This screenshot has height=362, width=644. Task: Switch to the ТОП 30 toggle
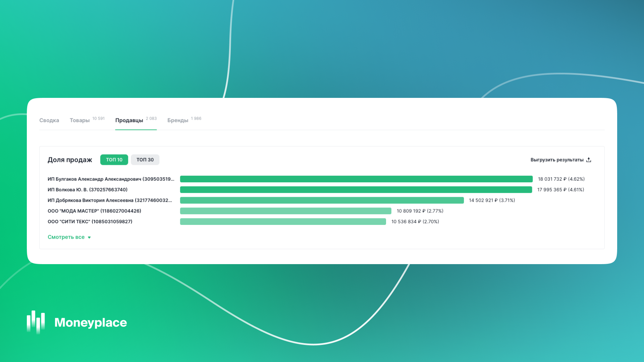pos(145,160)
